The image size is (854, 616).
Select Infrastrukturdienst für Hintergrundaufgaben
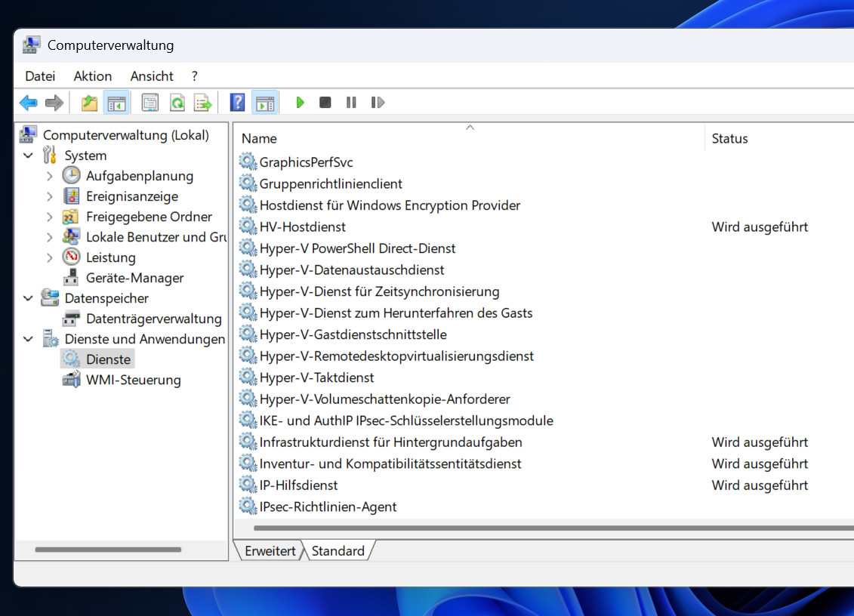coord(390,442)
